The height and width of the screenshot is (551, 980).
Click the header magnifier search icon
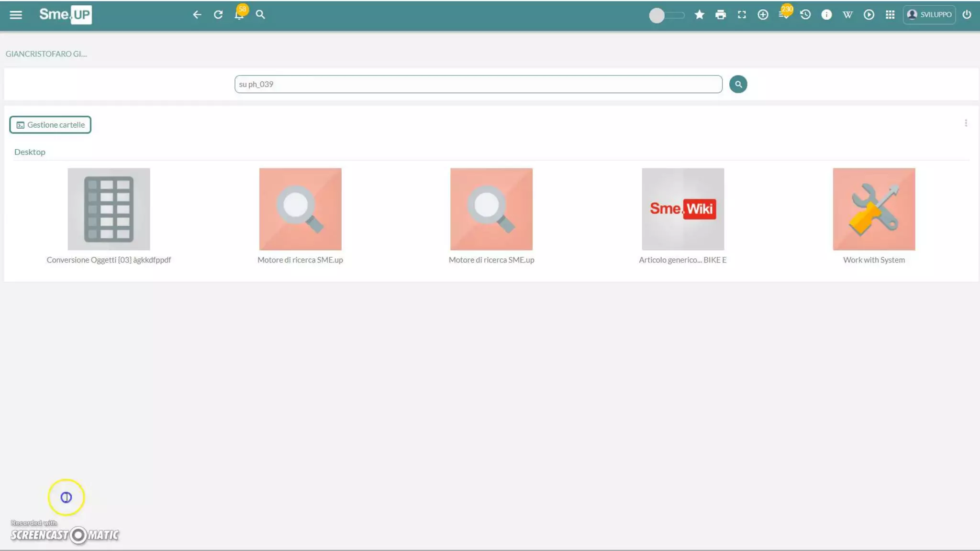pos(260,15)
